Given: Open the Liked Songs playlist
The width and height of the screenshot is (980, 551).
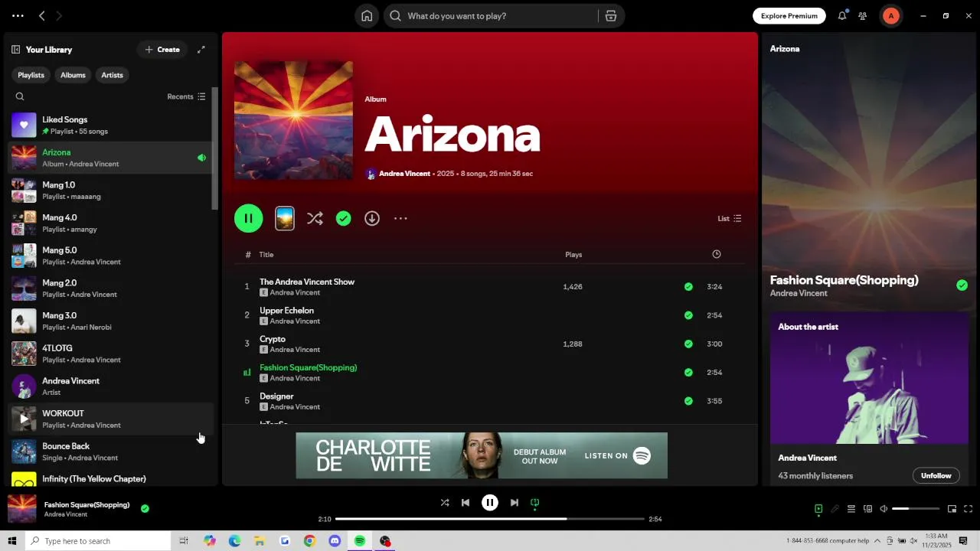Looking at the screenshot, I should point(109,125).
